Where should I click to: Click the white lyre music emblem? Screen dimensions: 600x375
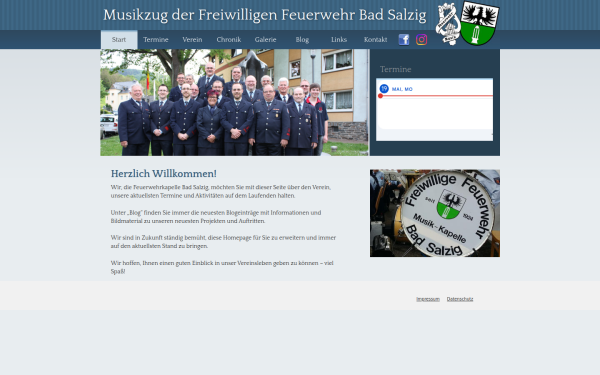coord(448,24)
